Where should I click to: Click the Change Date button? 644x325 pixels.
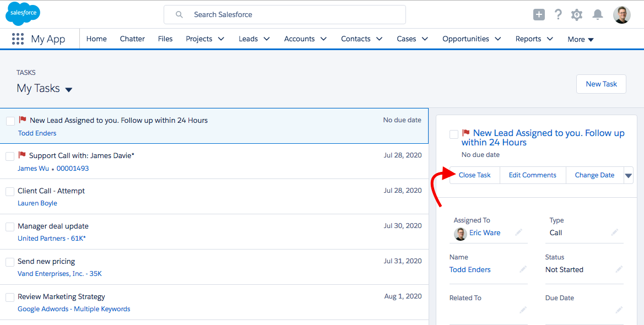(x=595, y=175)
